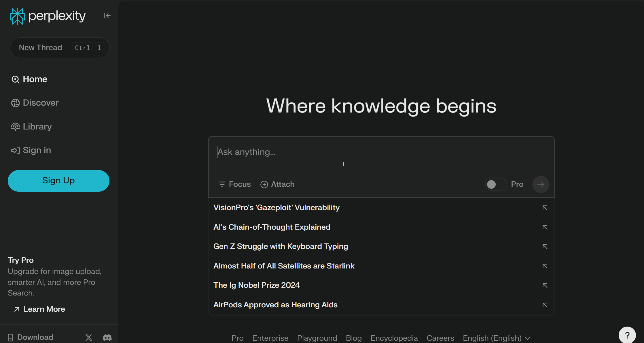This screenshot has width=644, height=343.
Task: Start a New Thread
Action: 60,48
